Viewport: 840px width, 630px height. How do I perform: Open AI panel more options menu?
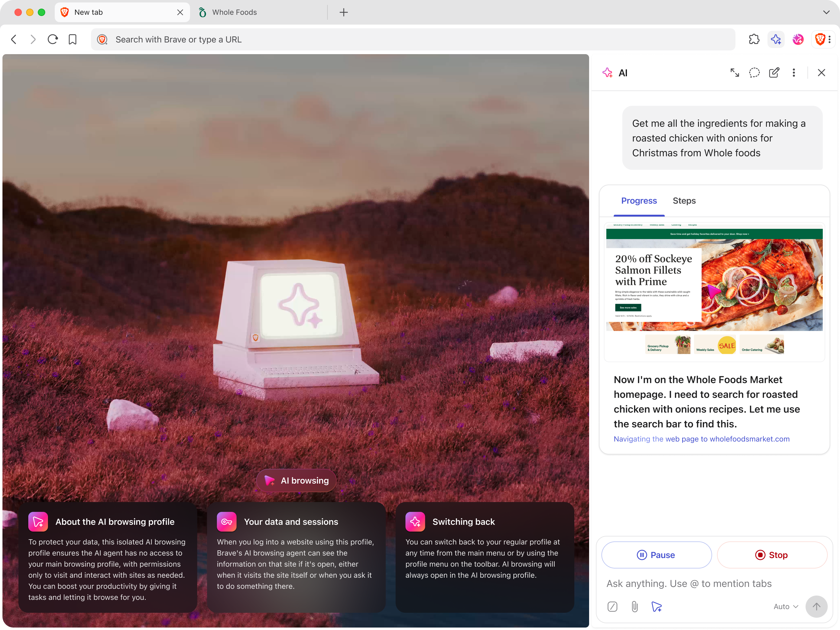pos(794,73)
